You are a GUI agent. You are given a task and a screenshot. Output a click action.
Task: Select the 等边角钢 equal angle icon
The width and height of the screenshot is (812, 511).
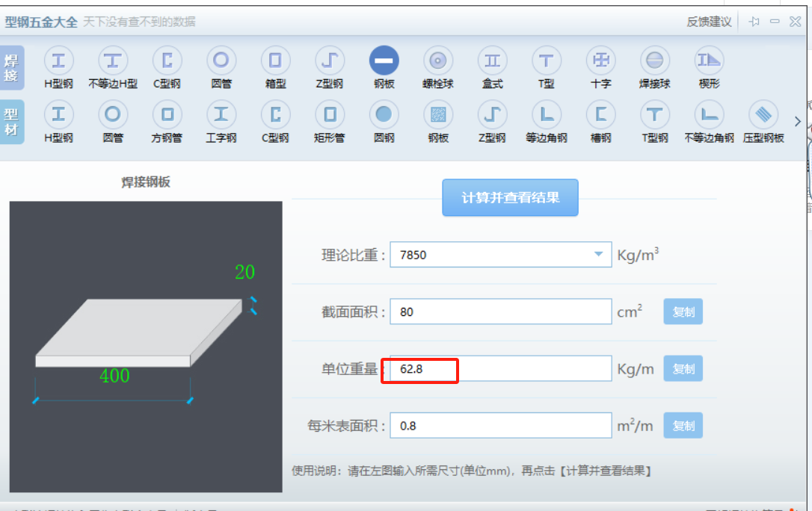pos(547,115)
